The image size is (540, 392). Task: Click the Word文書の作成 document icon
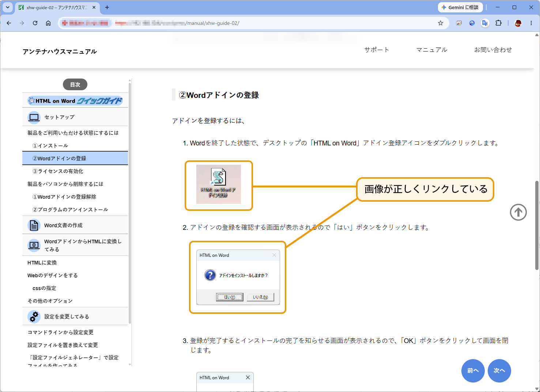[x=34, y=225]
